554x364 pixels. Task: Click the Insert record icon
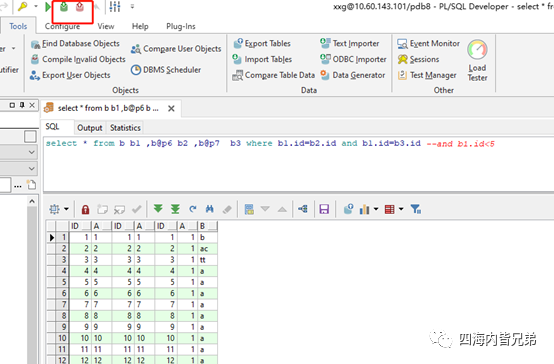click(x=102, y=209)
